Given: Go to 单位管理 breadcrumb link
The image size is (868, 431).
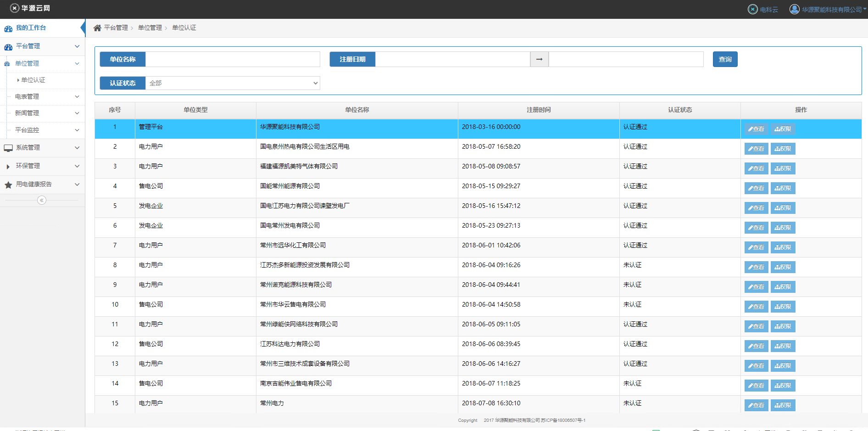Looking at the screenshot, I should pos(150,28).
